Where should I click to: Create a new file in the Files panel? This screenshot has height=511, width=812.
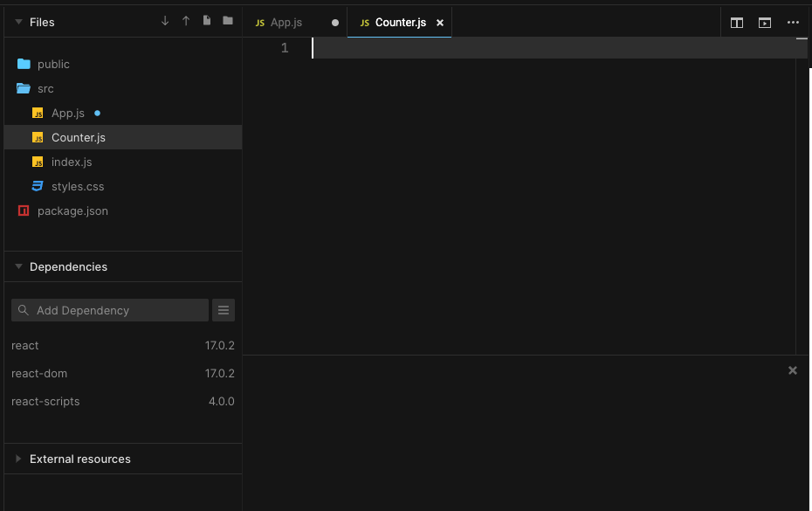click(206, 20)
